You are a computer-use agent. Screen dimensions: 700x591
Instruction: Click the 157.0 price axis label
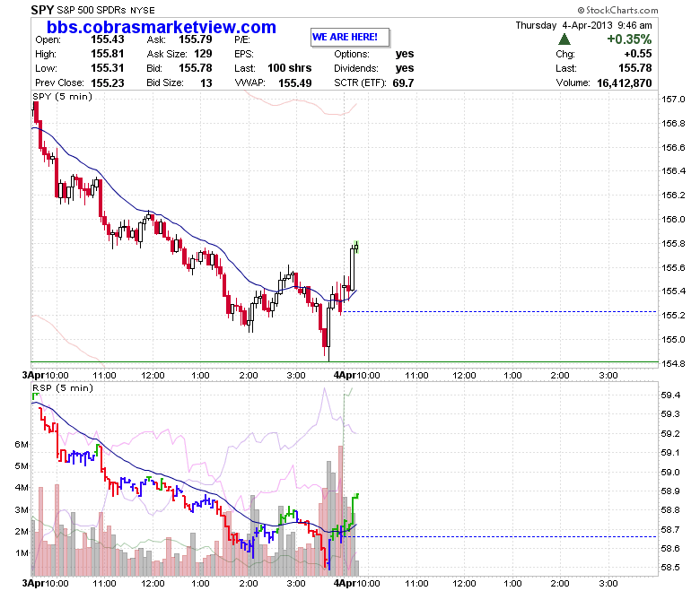[x=673, y=99]
